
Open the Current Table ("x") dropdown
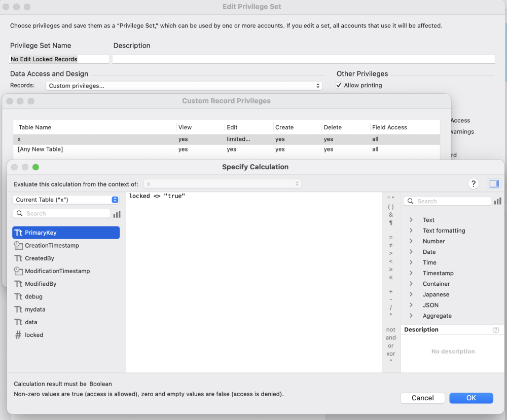click(x=65, y=200)
